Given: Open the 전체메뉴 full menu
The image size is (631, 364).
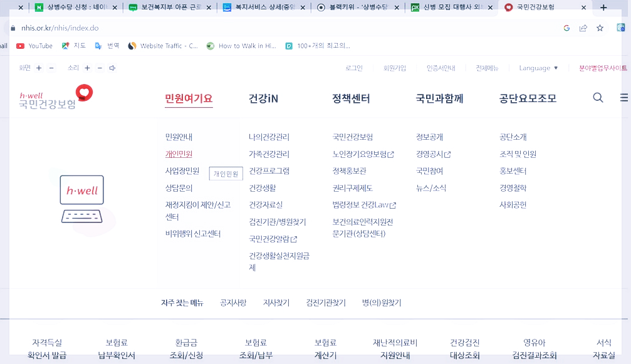Looking at the screenshot, I should pyautogui.click(x=487, y=68).
